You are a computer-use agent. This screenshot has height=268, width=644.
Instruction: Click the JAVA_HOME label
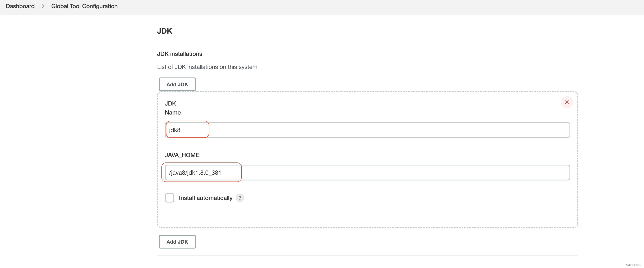pyautogui.click(x=182, y=155)
